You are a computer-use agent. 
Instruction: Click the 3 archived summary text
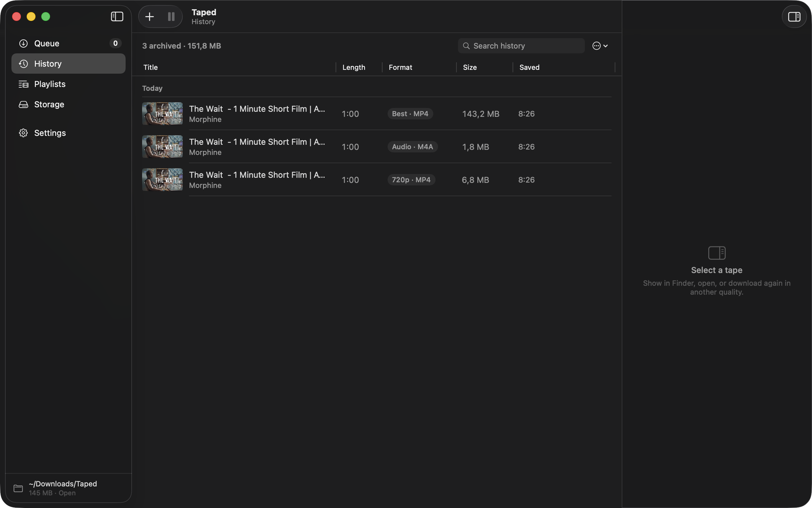click(181, 46)
